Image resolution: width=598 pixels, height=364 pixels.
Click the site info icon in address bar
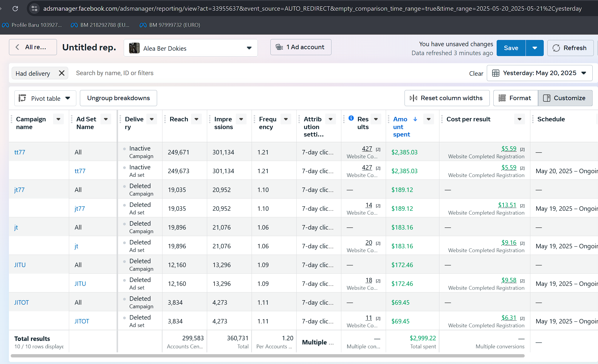click(35, 9)
